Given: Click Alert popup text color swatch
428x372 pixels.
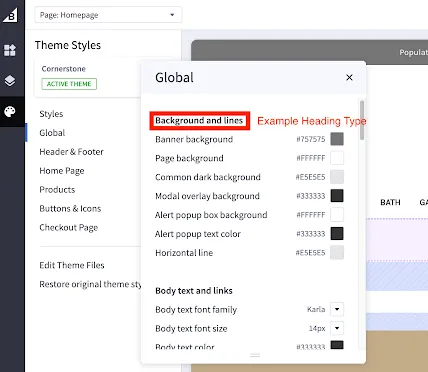Looking at the screenshot, I should 337,234.
